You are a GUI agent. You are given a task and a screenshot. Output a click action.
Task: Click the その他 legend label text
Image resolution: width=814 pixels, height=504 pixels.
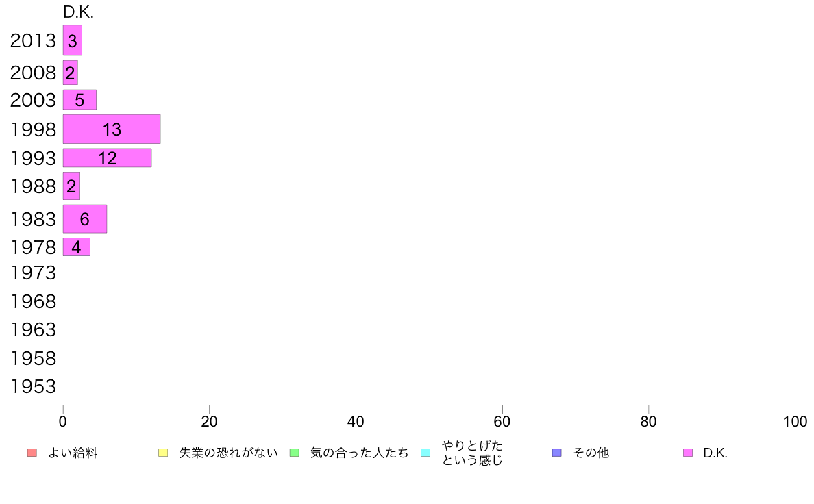(x=590, y=453)
